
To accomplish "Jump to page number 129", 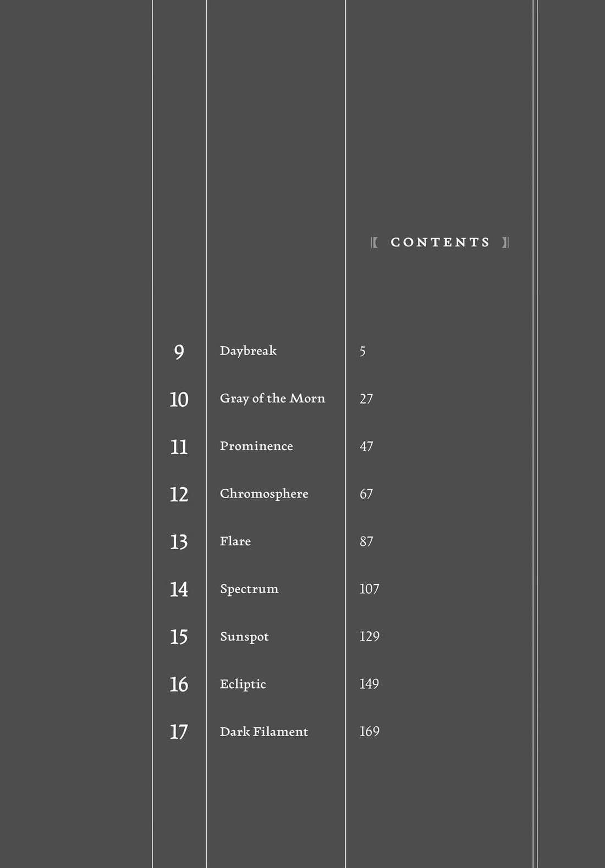I will (x=369, y=637).
